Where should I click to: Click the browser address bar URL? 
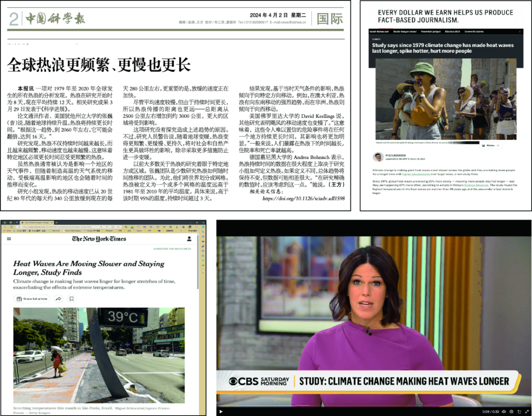click(x=89, y=227)
